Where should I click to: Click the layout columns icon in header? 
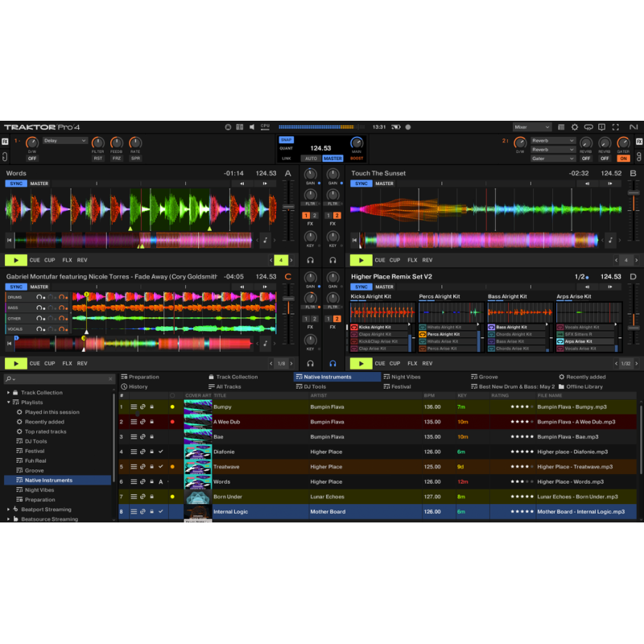tap(240, 127)
